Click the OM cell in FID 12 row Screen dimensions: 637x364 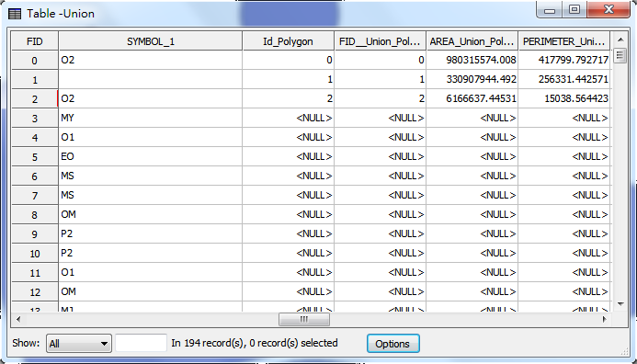click(x=151, y=291)
